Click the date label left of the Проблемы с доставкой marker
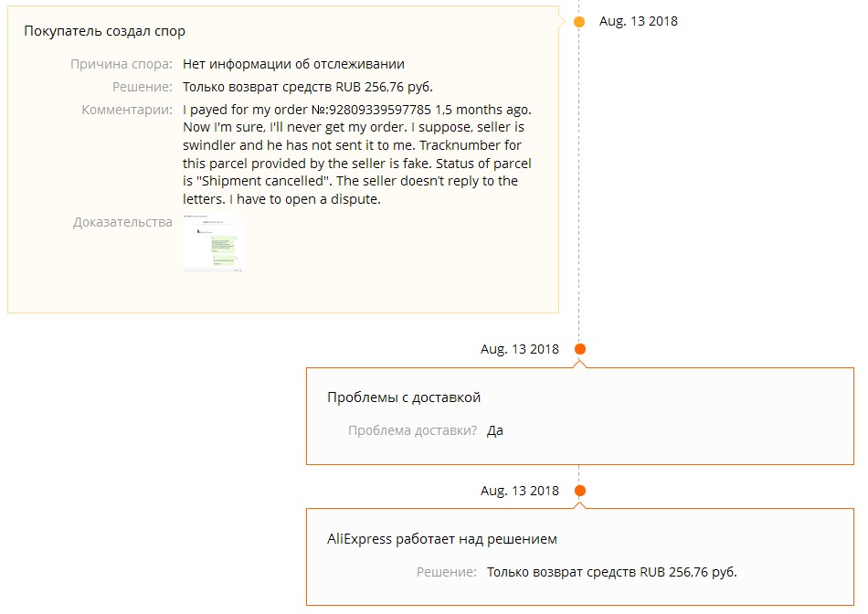The height and width of the screenshot is (614, 868). point(520,349)
